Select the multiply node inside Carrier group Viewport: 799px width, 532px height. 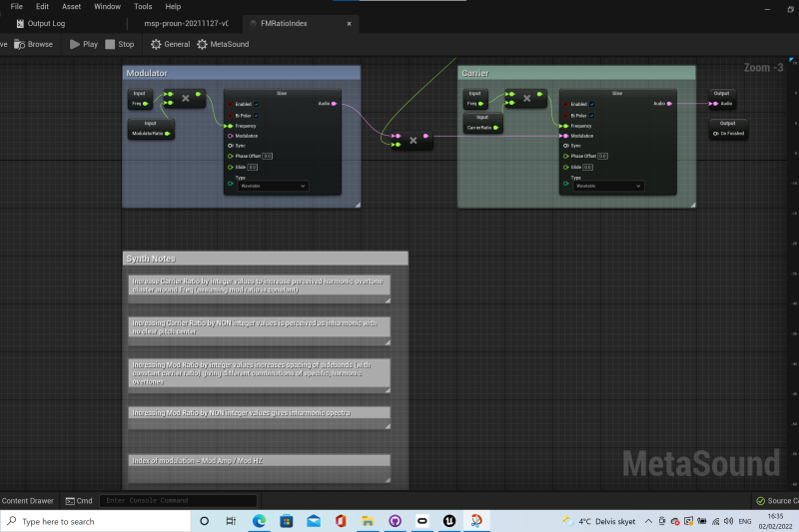pos(525,98)
